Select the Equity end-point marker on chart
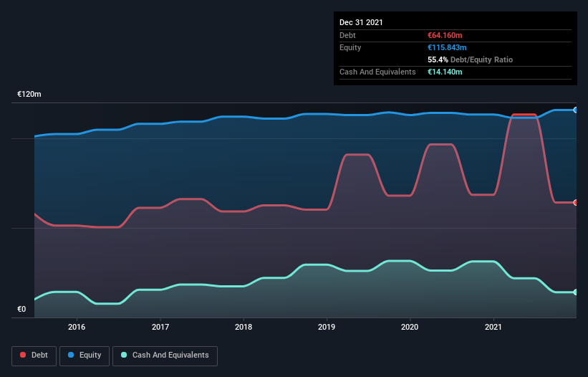Screen dimensions: 588x377 (576, 110)
